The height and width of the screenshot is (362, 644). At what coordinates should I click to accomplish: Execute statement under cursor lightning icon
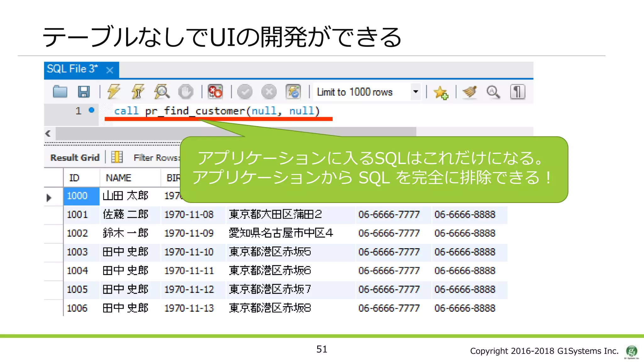pyautogui.click(x=138, y=92)
